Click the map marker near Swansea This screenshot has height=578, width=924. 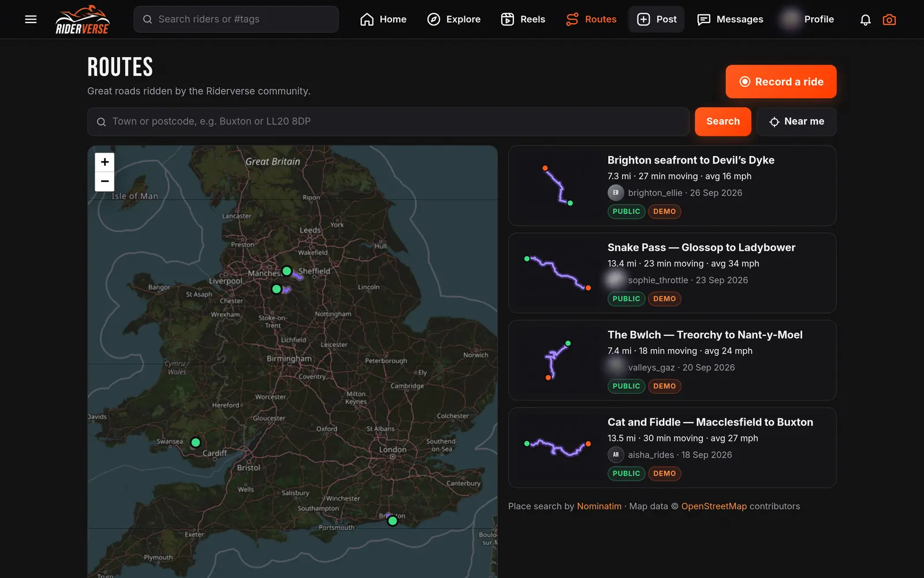click(x=196, y=443)
